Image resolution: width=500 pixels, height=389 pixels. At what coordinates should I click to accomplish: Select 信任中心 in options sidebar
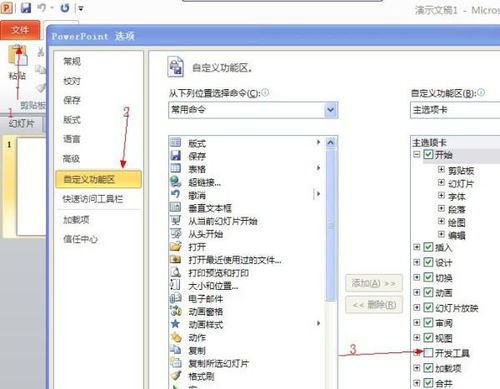(x=80, y=239)
